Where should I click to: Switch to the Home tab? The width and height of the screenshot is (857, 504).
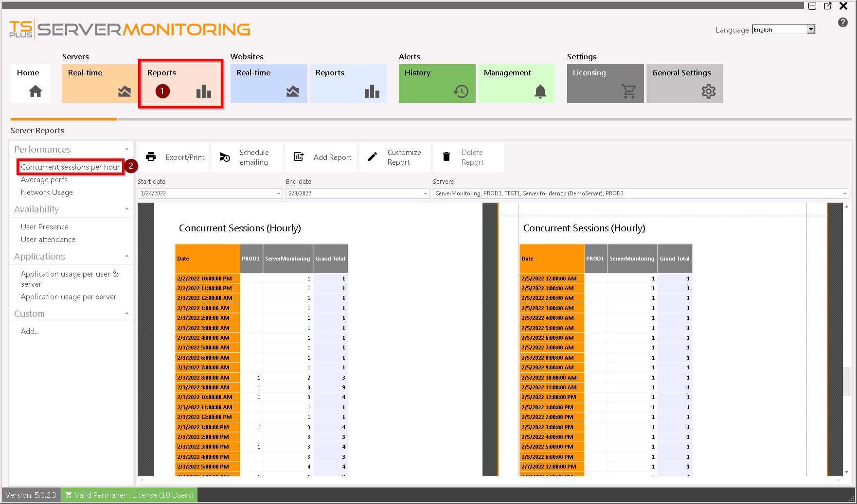(30, 83)
